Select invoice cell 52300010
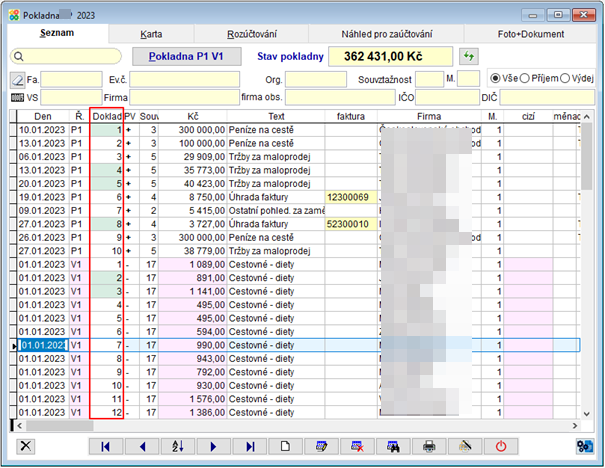 click(351, 224)
